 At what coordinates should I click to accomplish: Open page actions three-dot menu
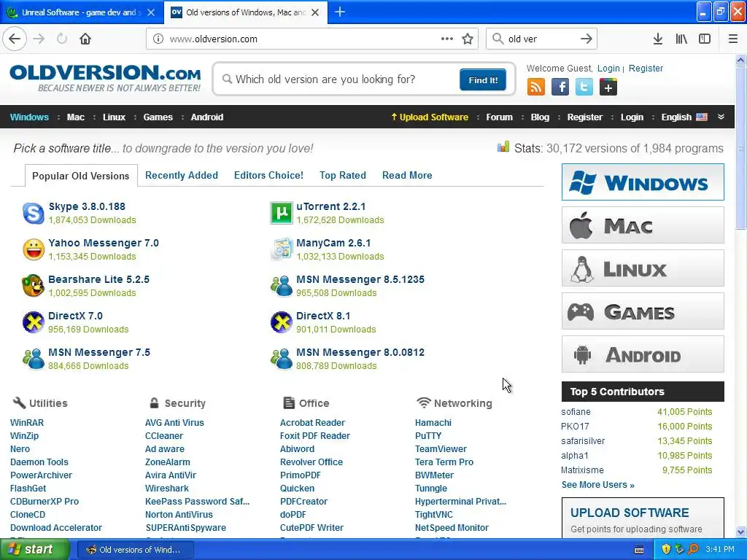tap(447, 39)
